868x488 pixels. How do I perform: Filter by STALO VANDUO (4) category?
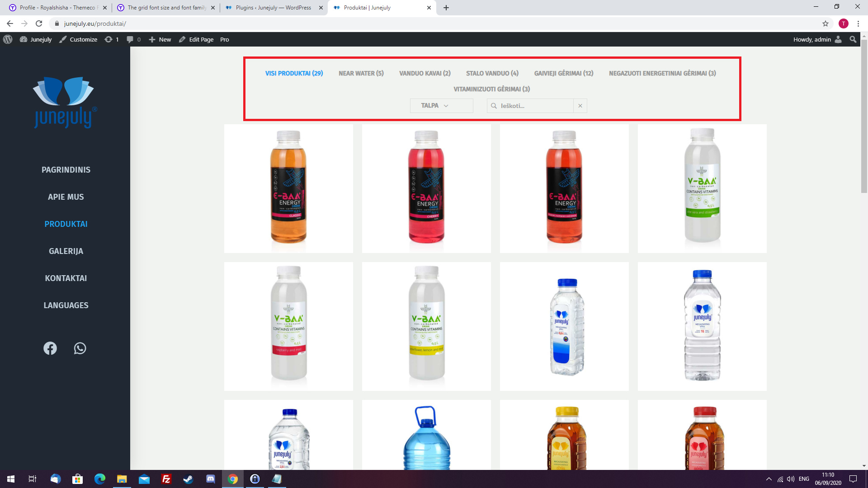[492, 73]
